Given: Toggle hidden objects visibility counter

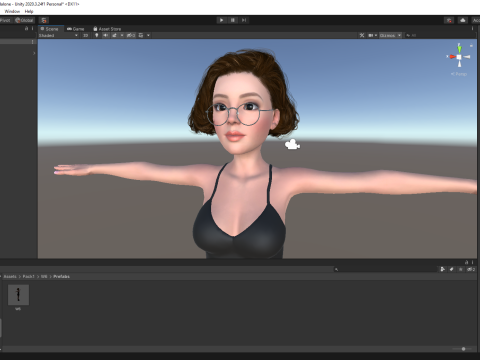Looking at the screenshot, I should [x=131, y=35].
